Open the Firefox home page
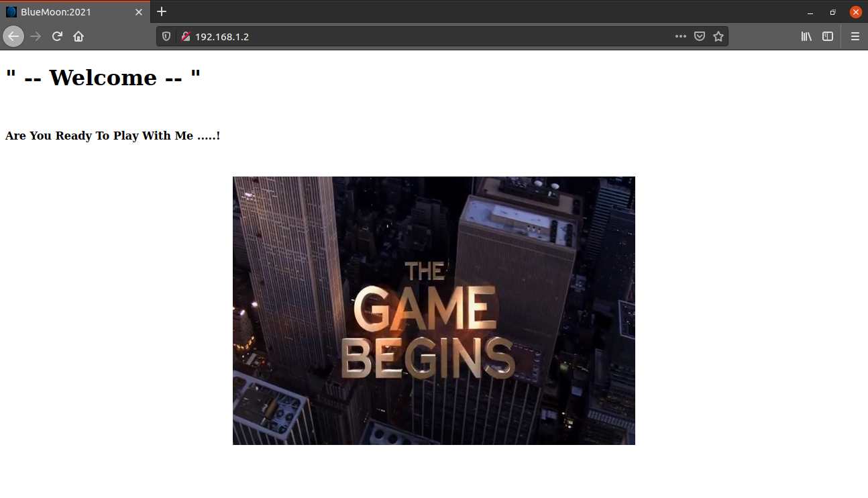Viewport: 868px width, 498px height. (78, 36)
